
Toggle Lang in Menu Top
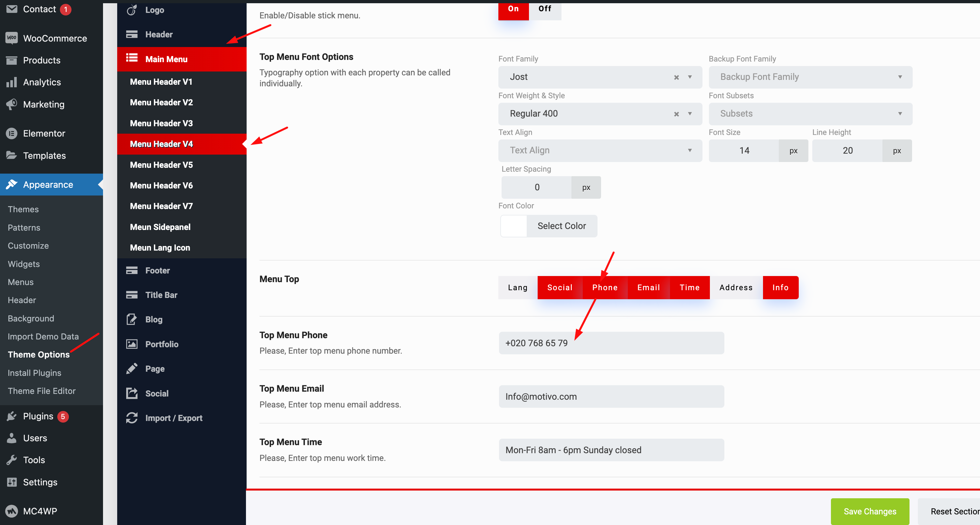coord(518,287)
